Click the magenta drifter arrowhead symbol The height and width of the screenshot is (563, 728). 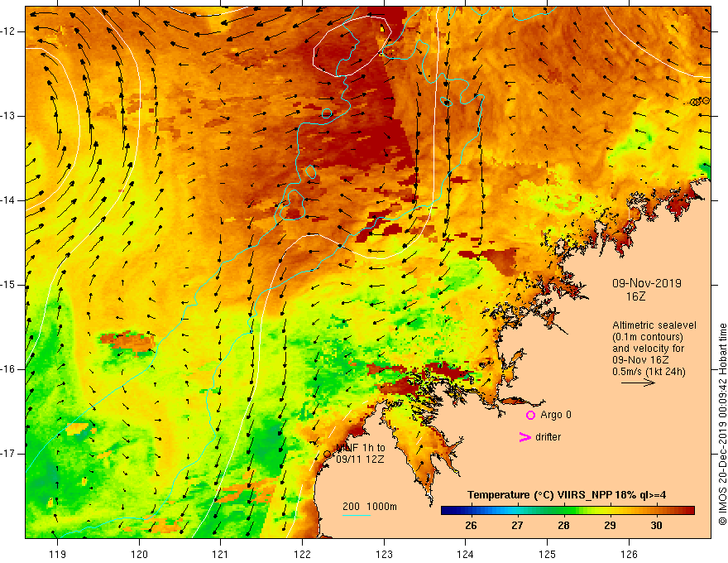click(524, 436)
